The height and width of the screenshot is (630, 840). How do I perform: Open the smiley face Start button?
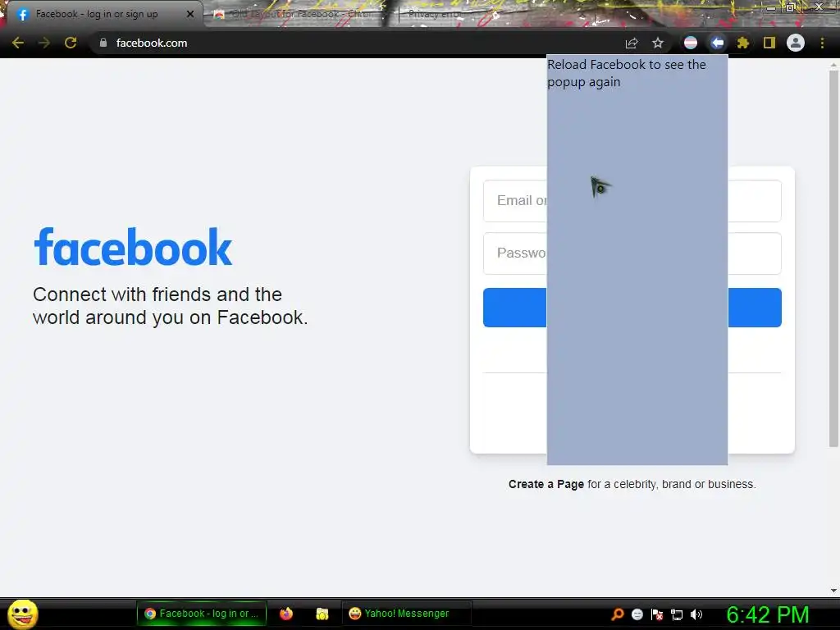22,614
